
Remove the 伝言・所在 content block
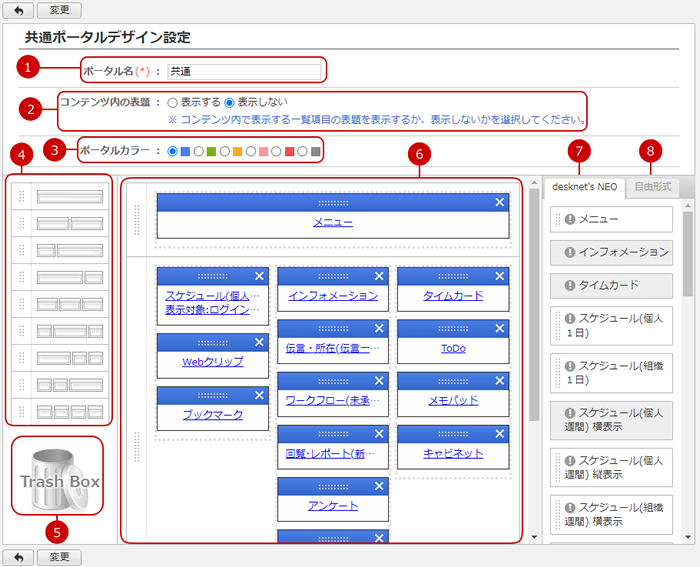[379, 329]
